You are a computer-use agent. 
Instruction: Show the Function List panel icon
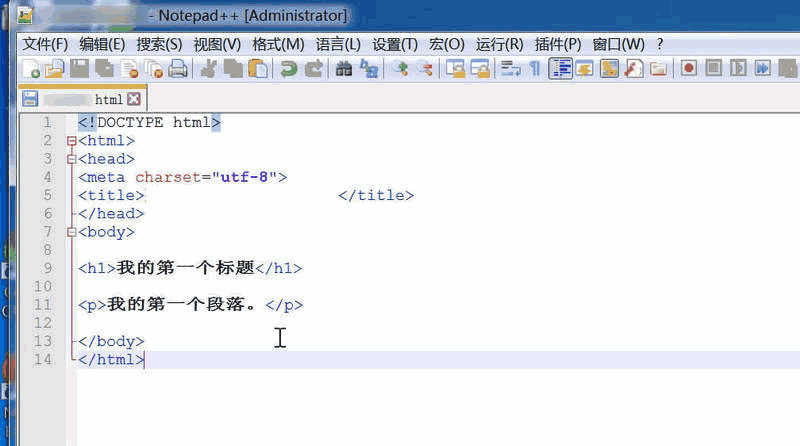click(x=634, y=68)
